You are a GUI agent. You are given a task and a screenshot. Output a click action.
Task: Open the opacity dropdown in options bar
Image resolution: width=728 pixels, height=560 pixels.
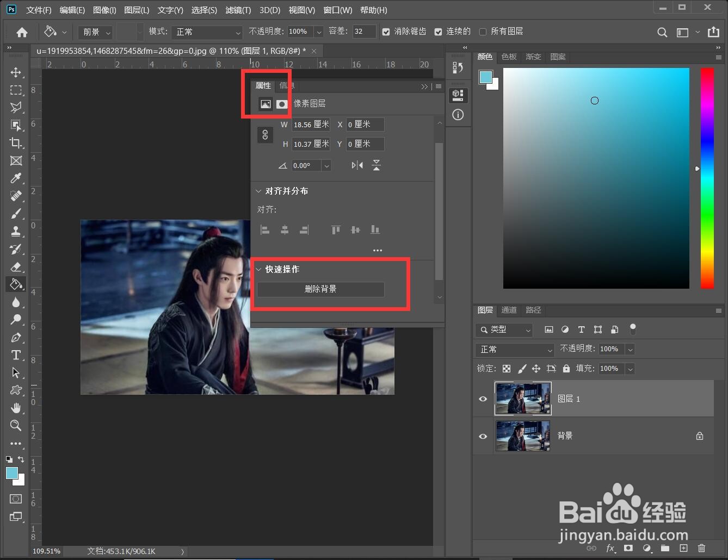tap(319, 32)
